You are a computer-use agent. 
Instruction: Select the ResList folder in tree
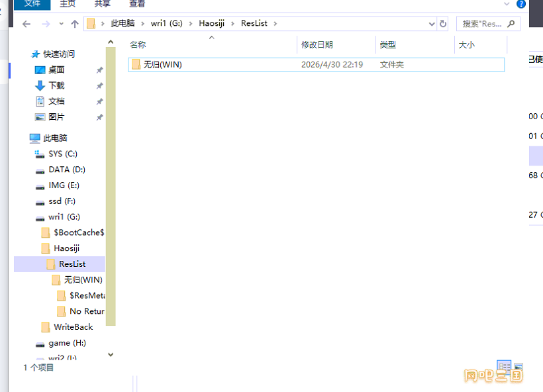point(59,264)
